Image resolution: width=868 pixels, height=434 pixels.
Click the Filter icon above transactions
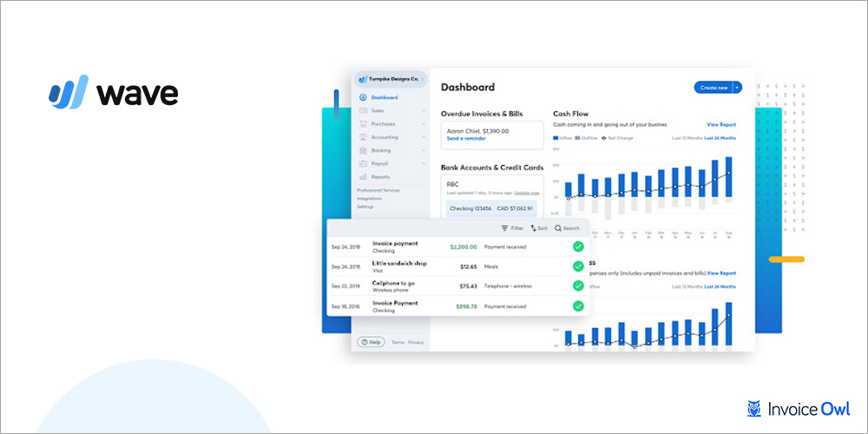coord(505,228)
